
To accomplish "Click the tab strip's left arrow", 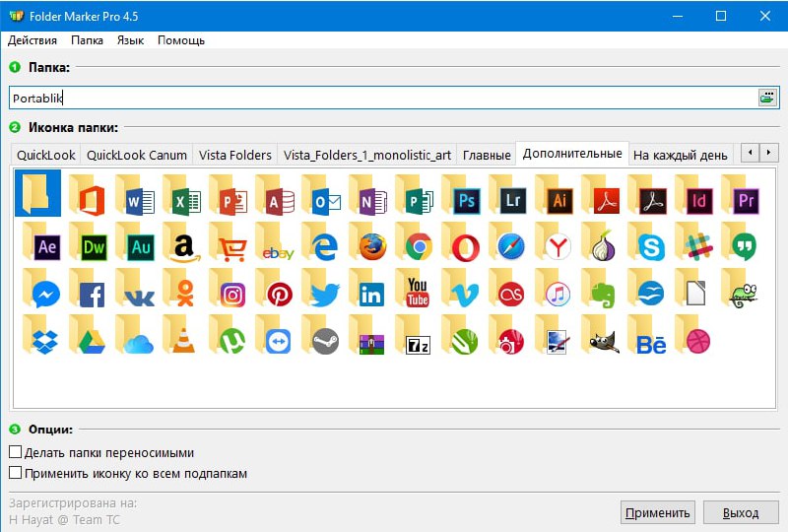I will click(x=751, y=152).
